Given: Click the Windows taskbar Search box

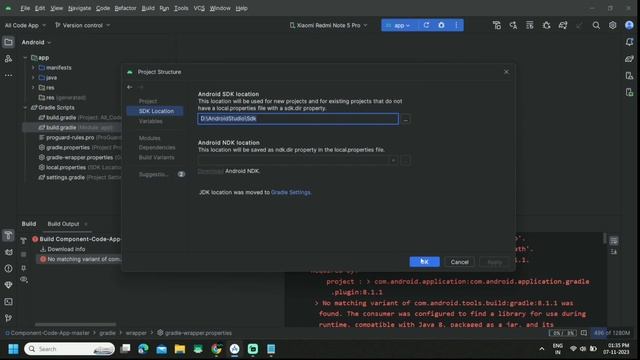Looking at the screenshot, I should coord(69,349).
